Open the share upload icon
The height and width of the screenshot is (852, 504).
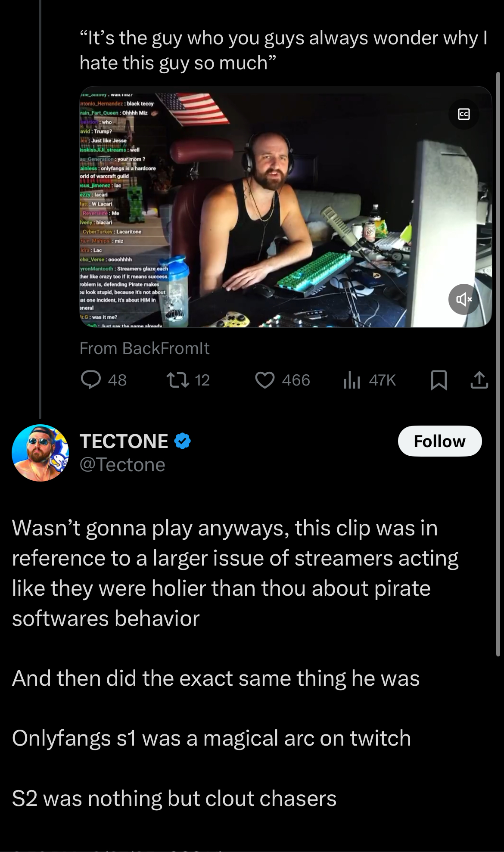pos(479,380)
